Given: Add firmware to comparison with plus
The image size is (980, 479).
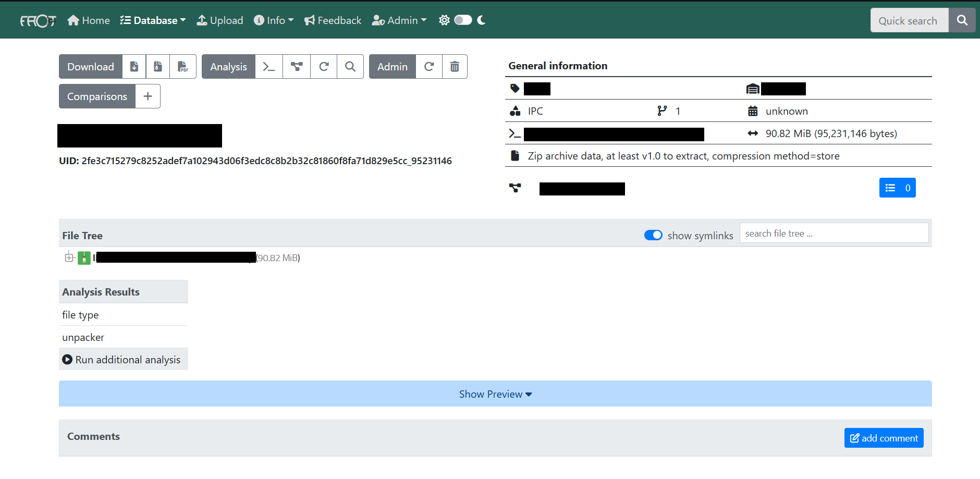Looking at the screenshot, I should (148, 96).
